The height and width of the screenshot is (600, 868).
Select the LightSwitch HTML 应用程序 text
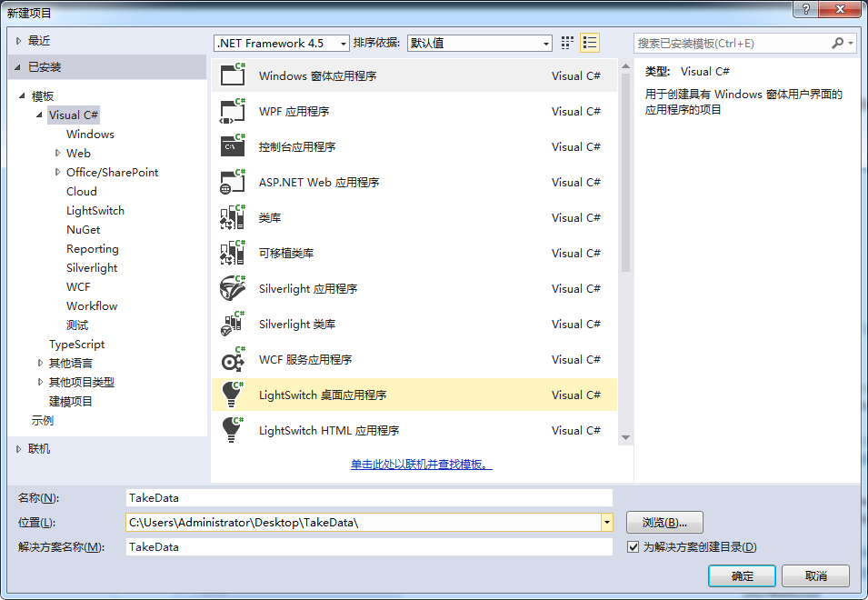pyautogui.click(x=329, y=430)
